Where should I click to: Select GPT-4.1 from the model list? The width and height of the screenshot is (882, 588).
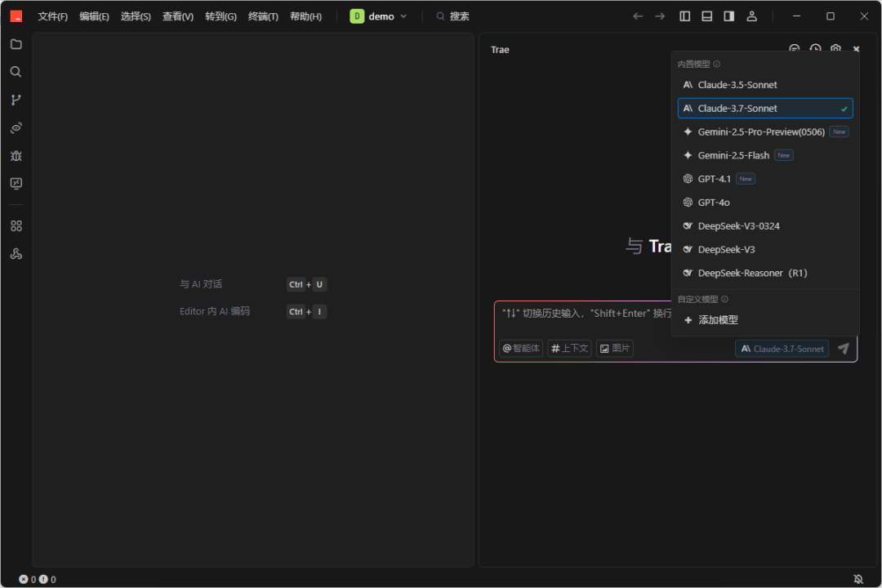(715, 179)
